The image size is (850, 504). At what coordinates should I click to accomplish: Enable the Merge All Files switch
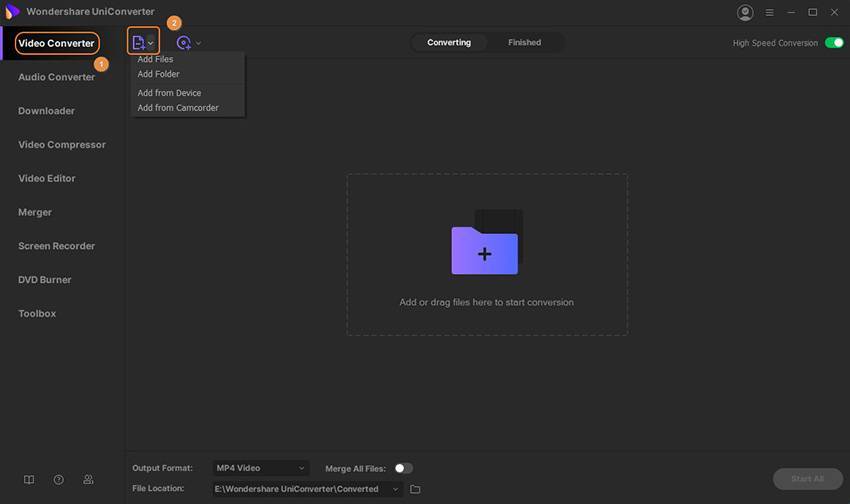tap(403, 468)
